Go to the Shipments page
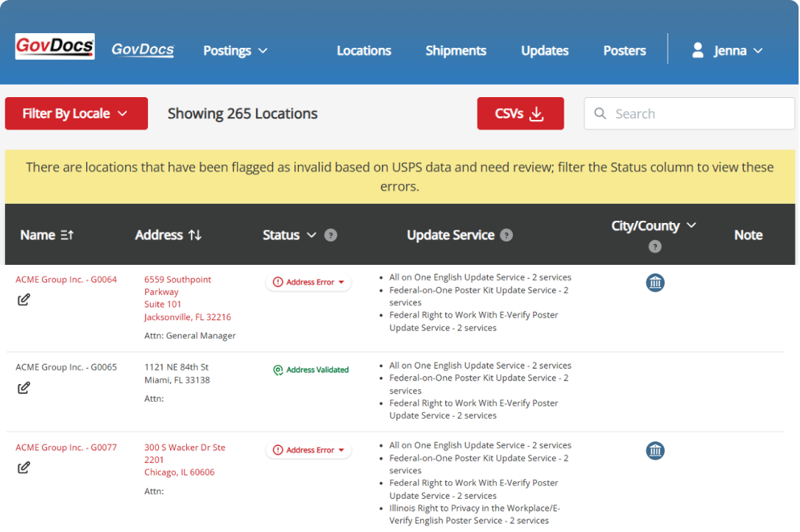The image size is (800, 532). [x=456, y=51]
